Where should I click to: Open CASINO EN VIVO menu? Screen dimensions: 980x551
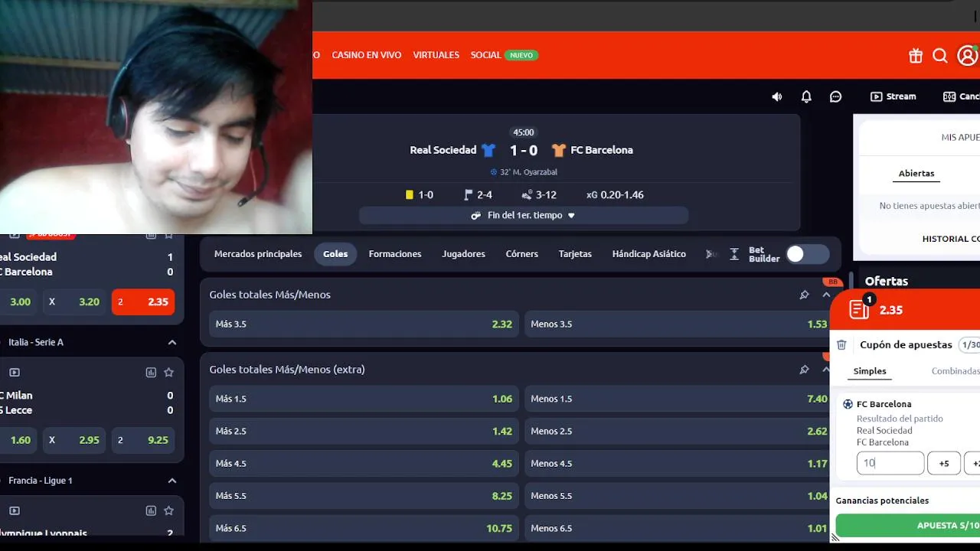pyautogui.click(x=367, y=55)
